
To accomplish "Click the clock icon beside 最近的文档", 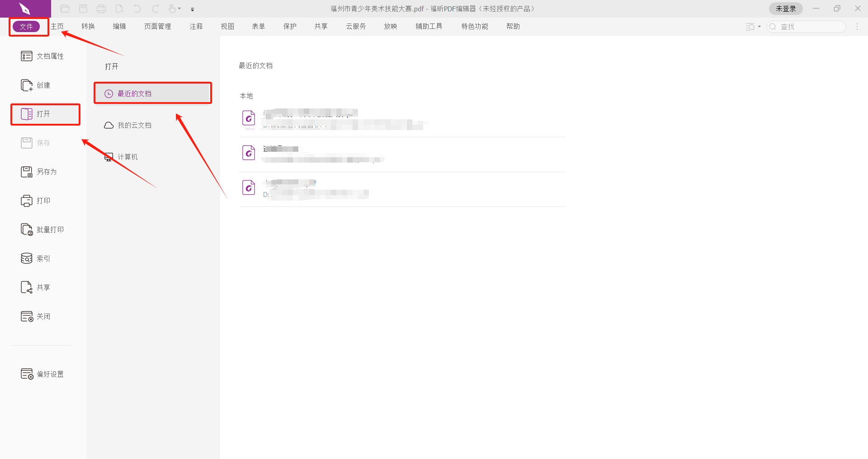I will 108,94.
